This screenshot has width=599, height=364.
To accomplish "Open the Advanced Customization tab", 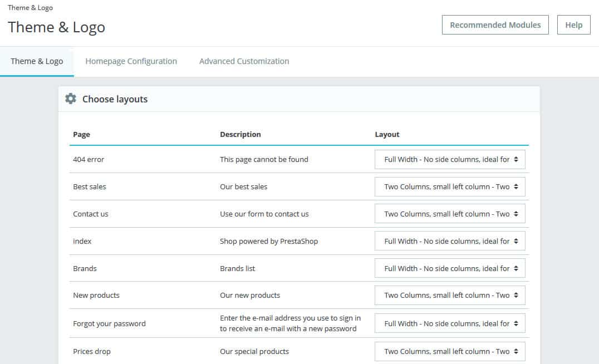I will tap(244, 61).
